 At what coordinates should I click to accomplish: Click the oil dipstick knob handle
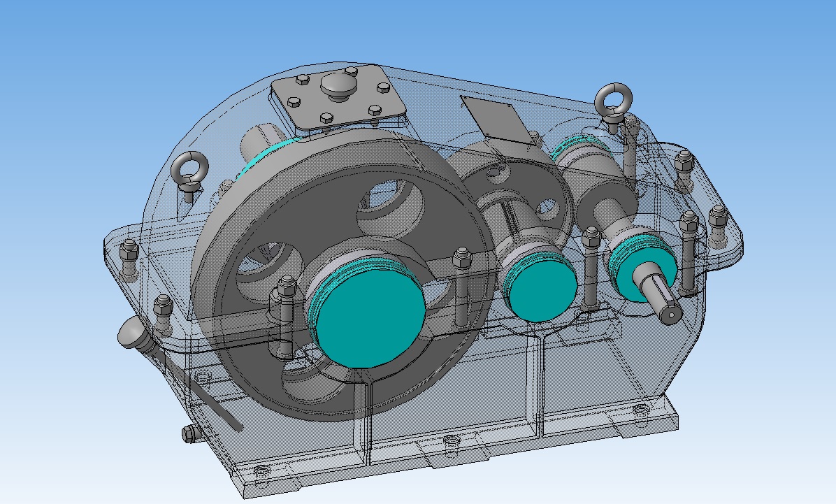coord(134,332)
